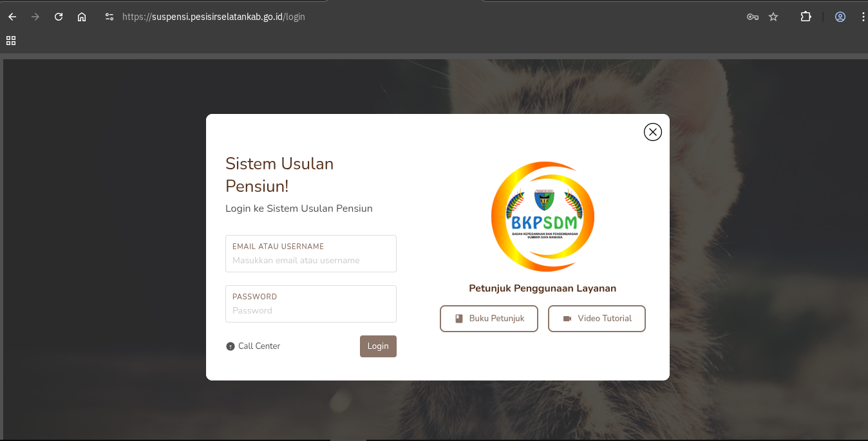Select the URL in the address bar
The height and width of the screenshot is (441, 868).
coord(214,17)
